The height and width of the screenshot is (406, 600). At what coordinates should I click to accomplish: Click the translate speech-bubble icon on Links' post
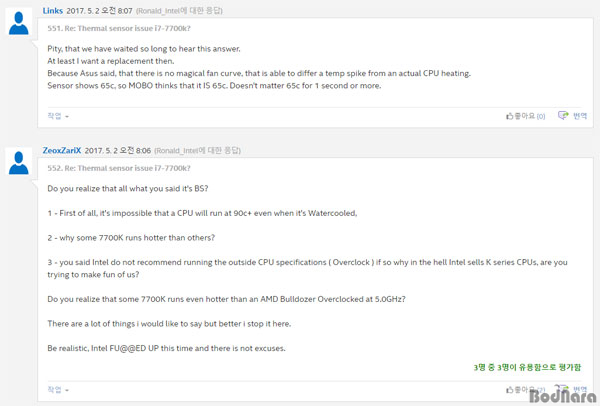563,116
